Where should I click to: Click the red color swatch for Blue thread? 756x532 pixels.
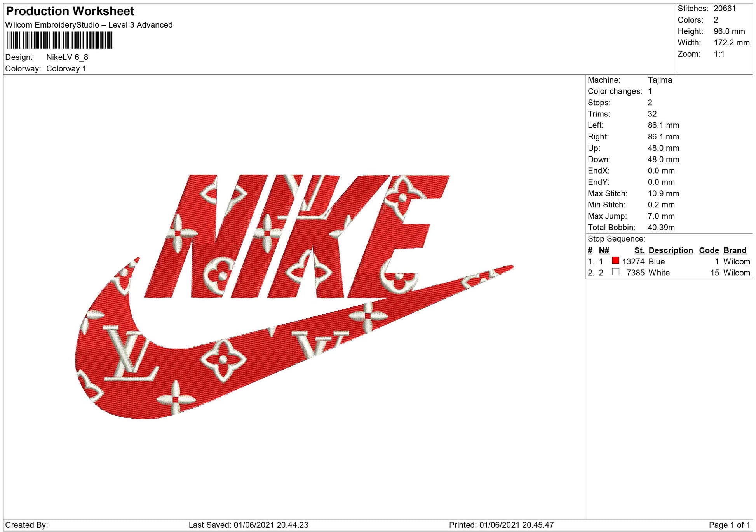click(615, 261)
